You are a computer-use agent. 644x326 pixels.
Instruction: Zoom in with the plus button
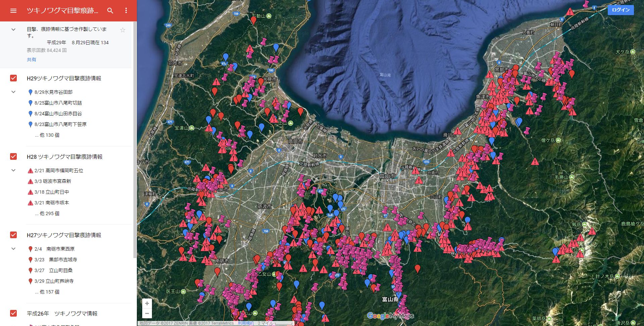pos(147,304)
